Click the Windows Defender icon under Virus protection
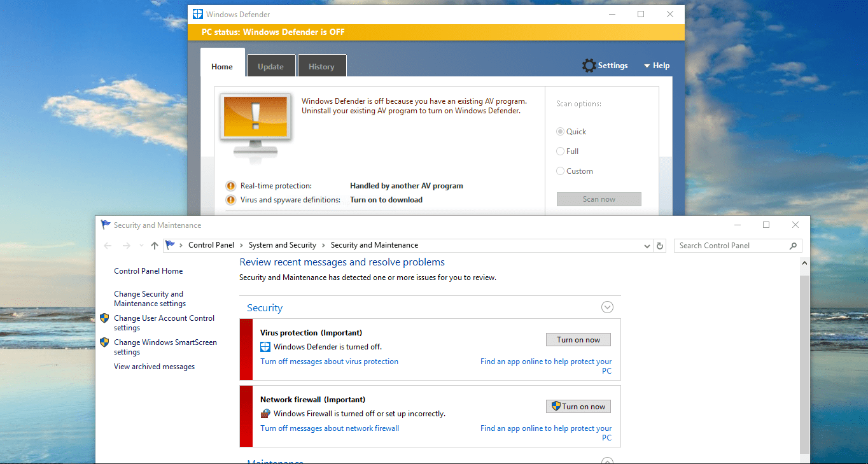Screen dimensions: 868x464 pyautogui.click(x=265, y=347)
